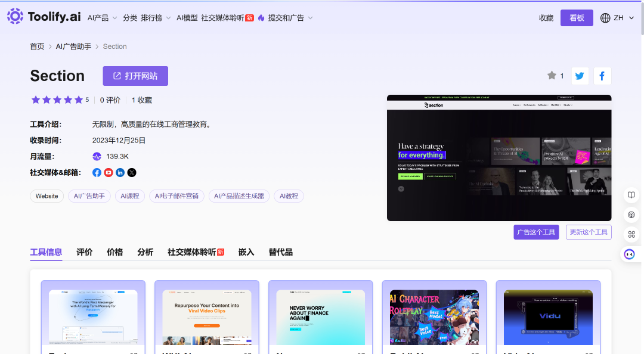Click the 广告这个工具 button

coord(536,232)
